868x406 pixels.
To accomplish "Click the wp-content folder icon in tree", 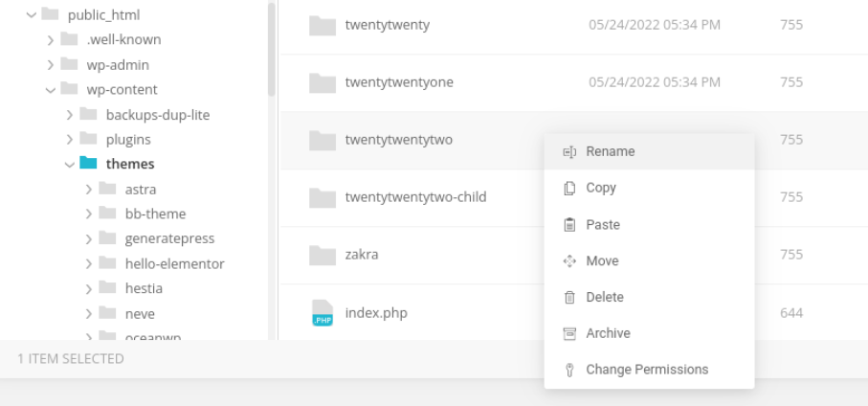I will (x=69, y=88).
